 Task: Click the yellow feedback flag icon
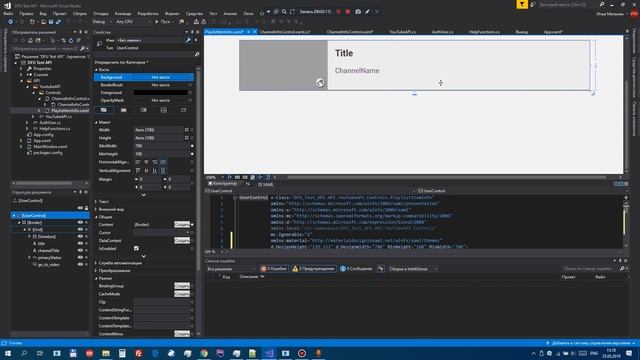click(522, 4)
